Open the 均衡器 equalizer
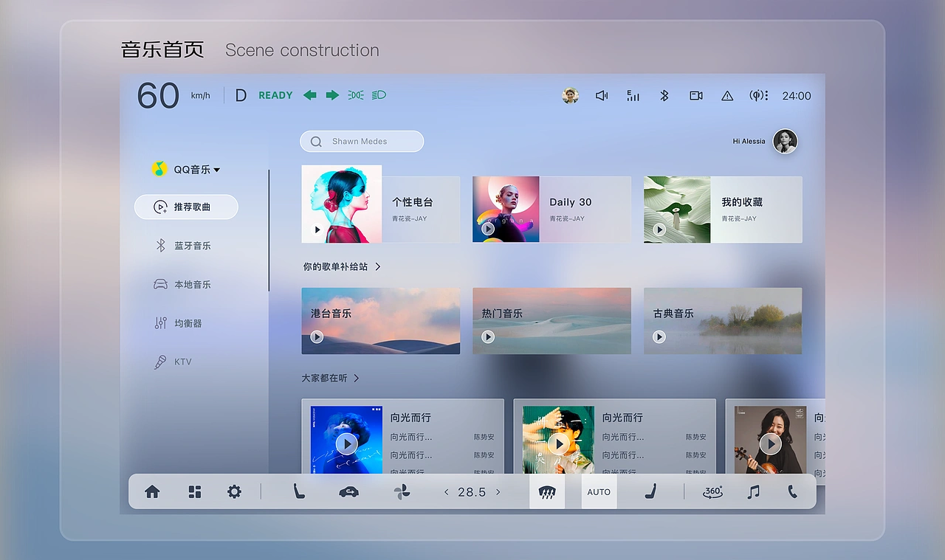Screen dimensions: 945x560 tap(178, 323)
